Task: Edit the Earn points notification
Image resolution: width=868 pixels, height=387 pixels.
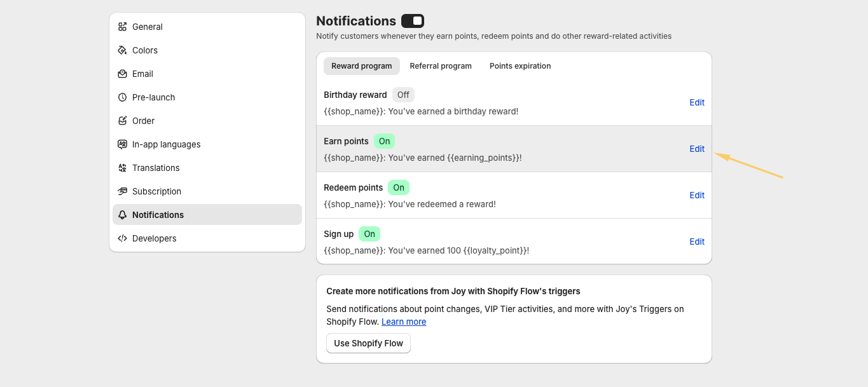Action: tap(697, 149)
